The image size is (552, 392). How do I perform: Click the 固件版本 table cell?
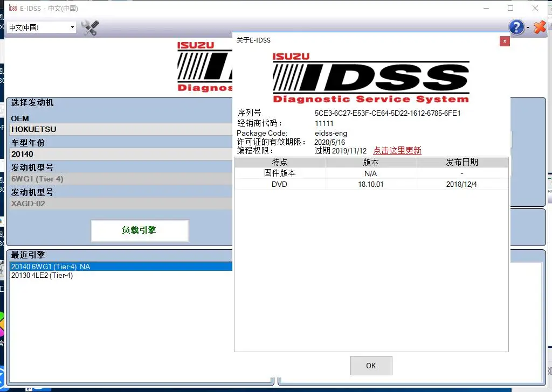click(280, 173)
